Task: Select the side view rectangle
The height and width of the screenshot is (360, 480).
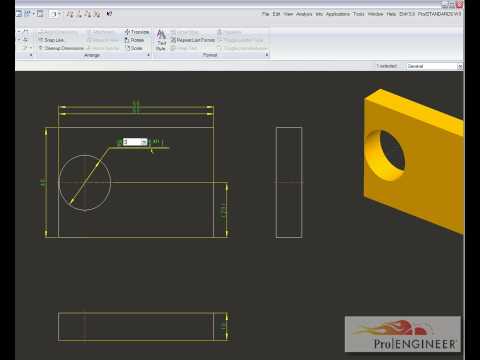Action: pyautogui.click(x=289, y=182)
